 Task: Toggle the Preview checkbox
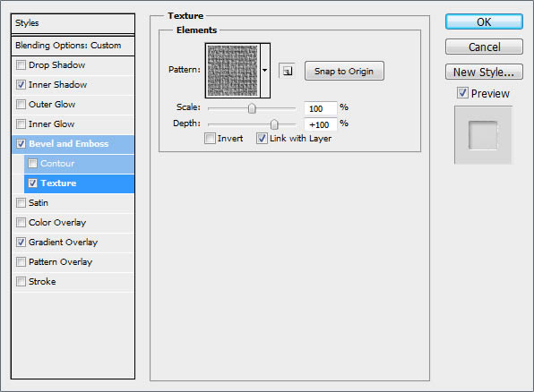(462, 92)
